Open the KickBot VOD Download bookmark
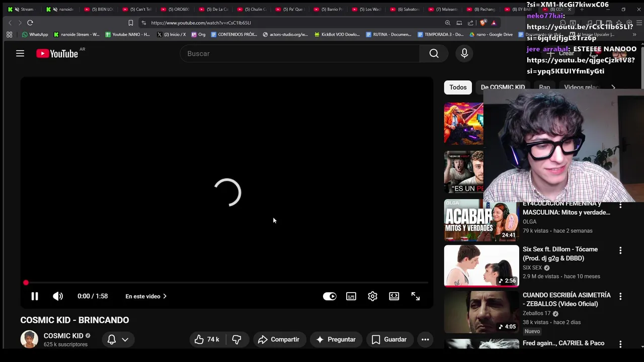Image resolution: width=644 pixels, height=362 pixels. (337, 35)
